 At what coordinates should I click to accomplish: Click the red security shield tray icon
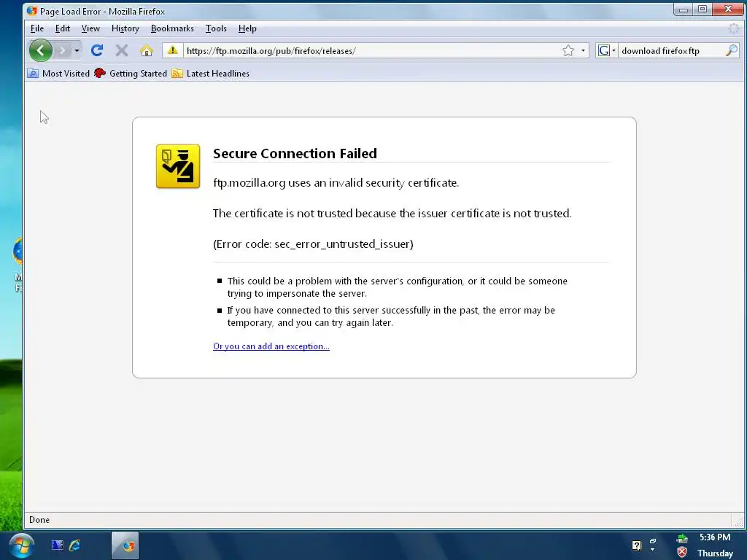point(682,553)
